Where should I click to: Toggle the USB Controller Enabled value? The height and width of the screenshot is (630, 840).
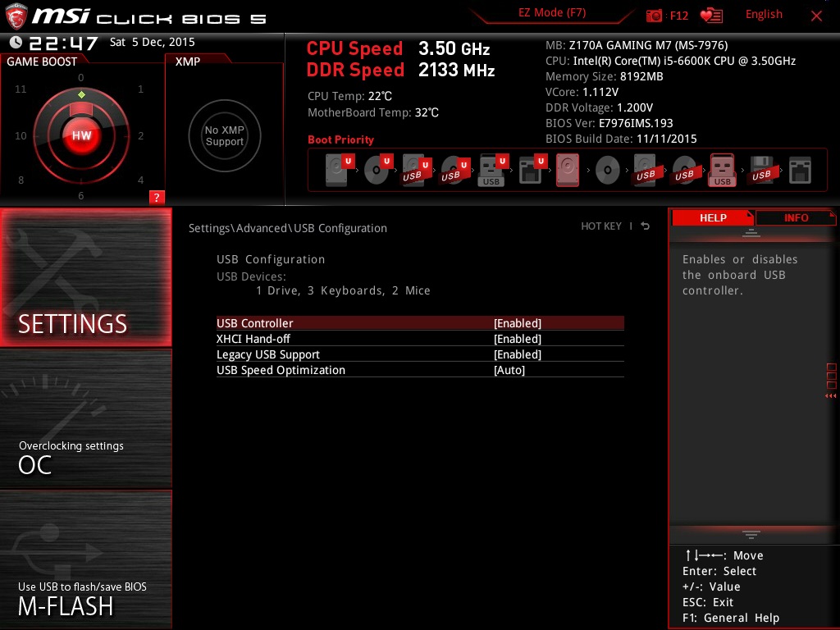coord(517,323)
